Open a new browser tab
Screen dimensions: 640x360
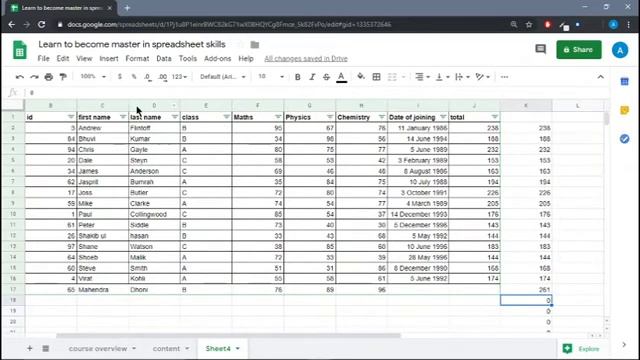click(127, 8)
